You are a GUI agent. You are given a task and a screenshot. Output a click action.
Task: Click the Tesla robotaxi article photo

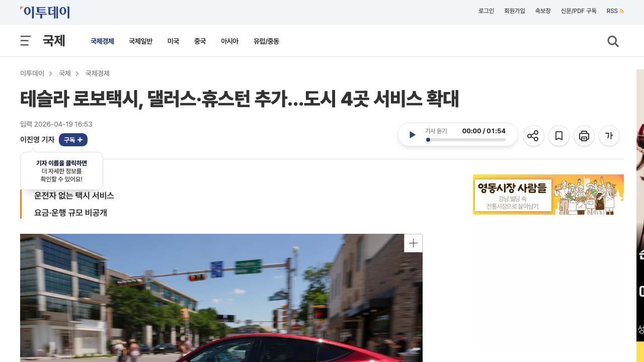click(221, 298)
